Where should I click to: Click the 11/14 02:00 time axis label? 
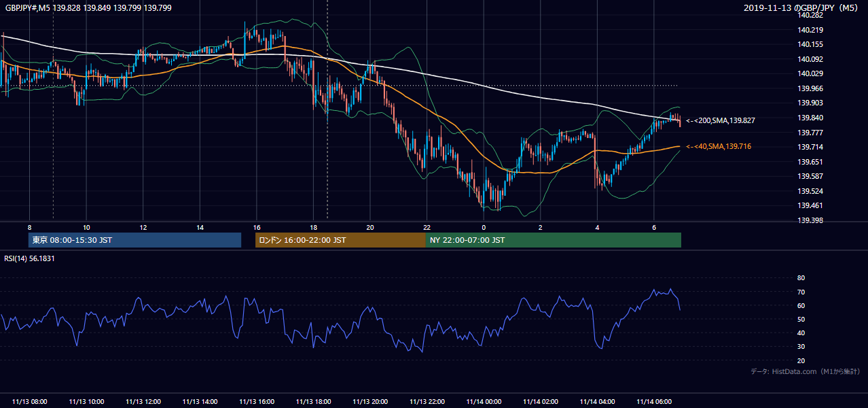click(x=541, y=402)
